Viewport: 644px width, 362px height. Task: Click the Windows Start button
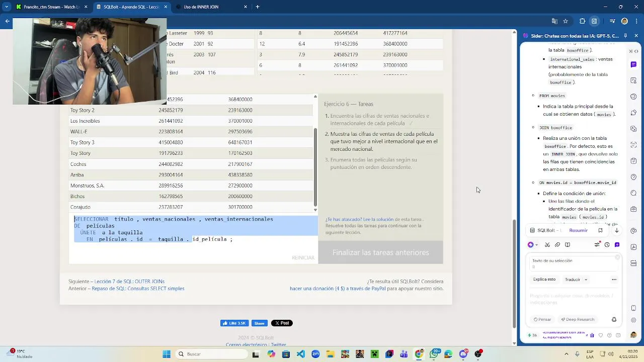coord(167,354)
